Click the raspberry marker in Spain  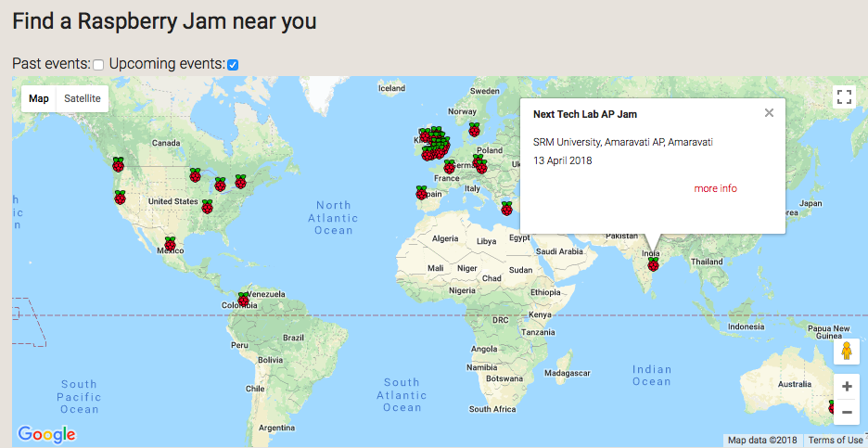click(x=422, y=193)
